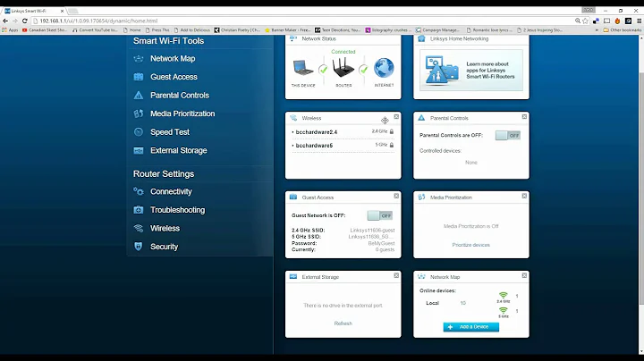Click the browser address bar
The width and height of the screenshot is (644, 361).
click(304, 21)
